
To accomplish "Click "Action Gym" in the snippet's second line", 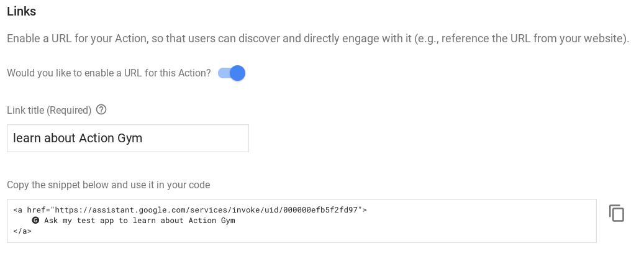I will (x=212, y=221).
